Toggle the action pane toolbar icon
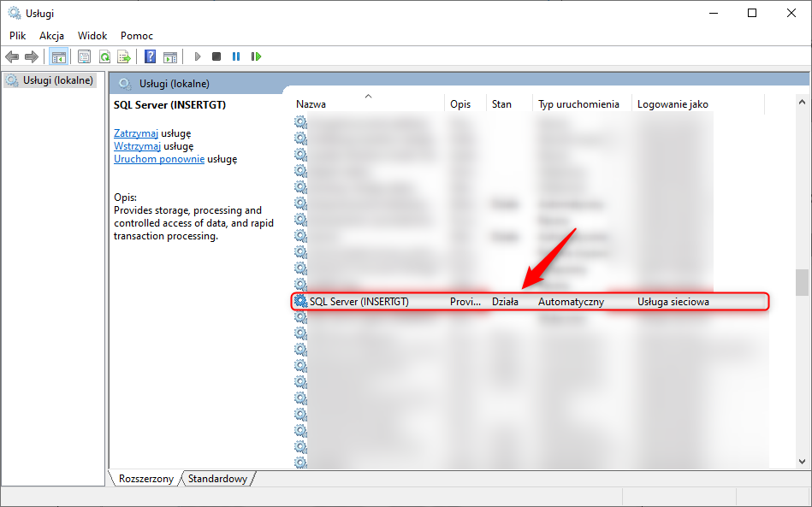Viewport: 812px width, 507px height. pyautogui.click(x=170, y=56)
